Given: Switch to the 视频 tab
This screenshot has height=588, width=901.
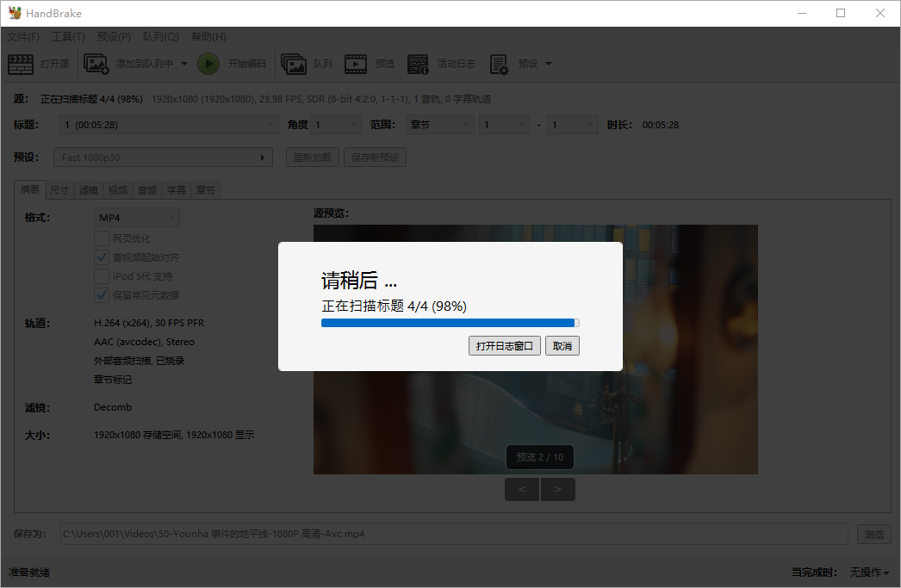Looking at the screenshot, I should pyautogui.click(x=118, y=190).
